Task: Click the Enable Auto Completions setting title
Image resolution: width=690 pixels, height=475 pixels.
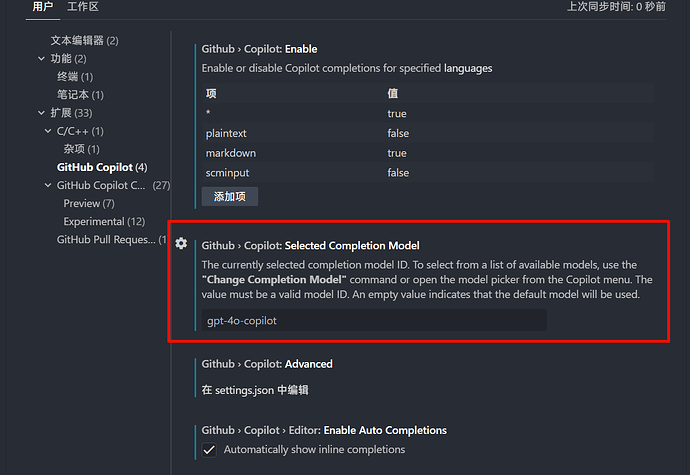Action: [324, 430]
